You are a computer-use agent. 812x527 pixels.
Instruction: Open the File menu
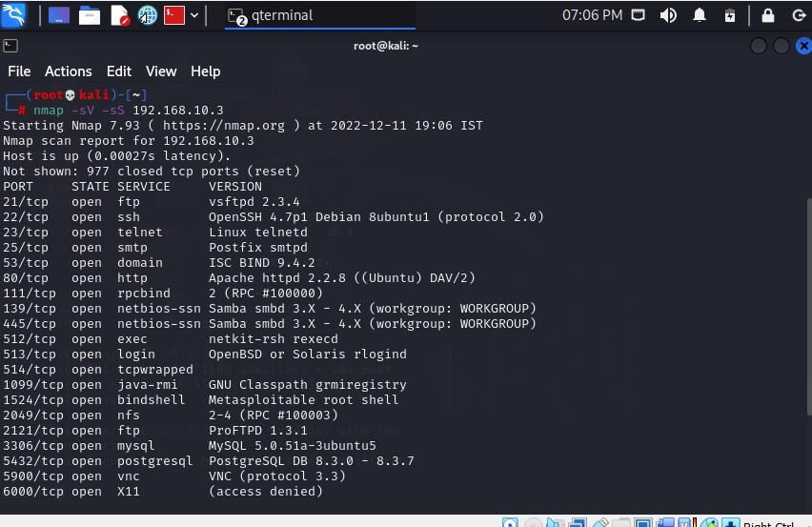[x=19, y=71]
